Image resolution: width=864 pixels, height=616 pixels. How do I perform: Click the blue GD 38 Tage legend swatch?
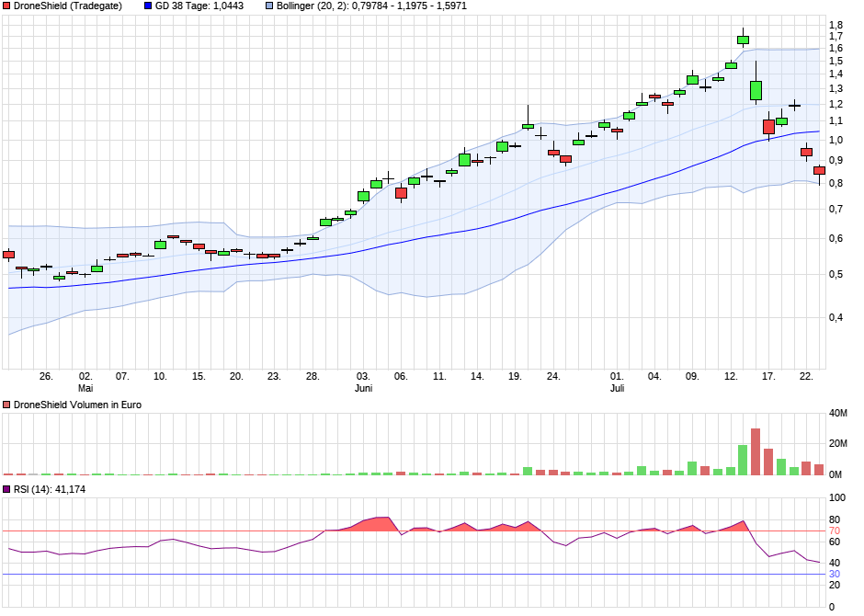[x=149, y=6]
